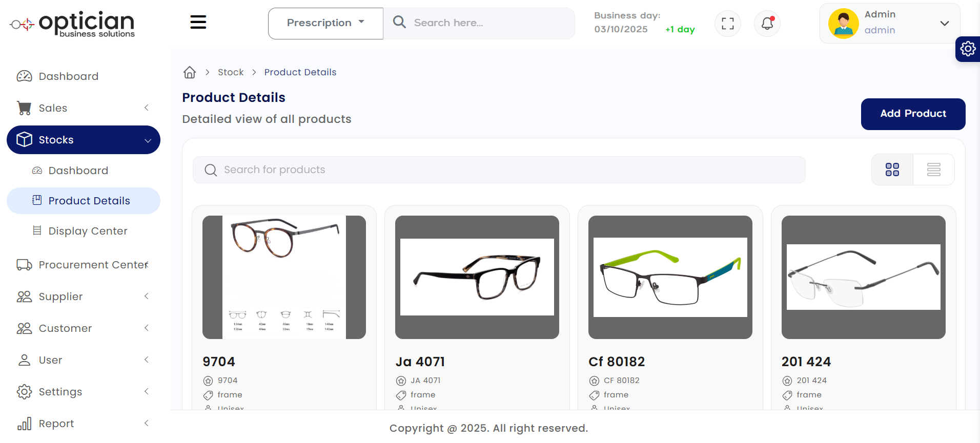
Task: Click the home icon in breadcrumb
Action: click(x=190, y=72)
